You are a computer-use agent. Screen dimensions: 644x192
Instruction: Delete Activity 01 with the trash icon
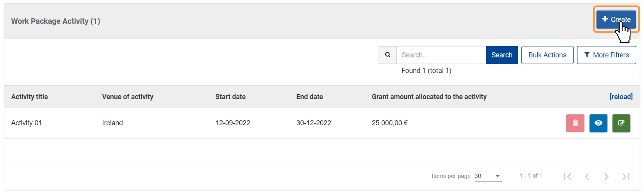[575, 123]
